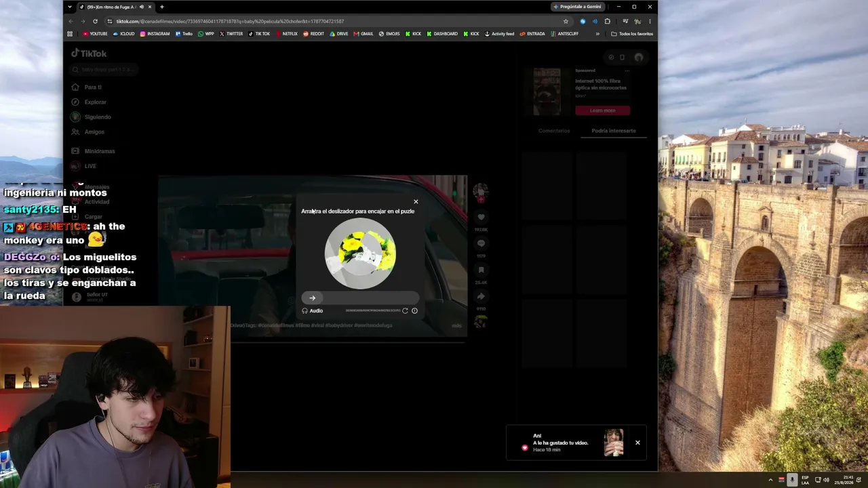Open the EMOJIS bookmark
The image size is (868, 488).
click(389, 33)
